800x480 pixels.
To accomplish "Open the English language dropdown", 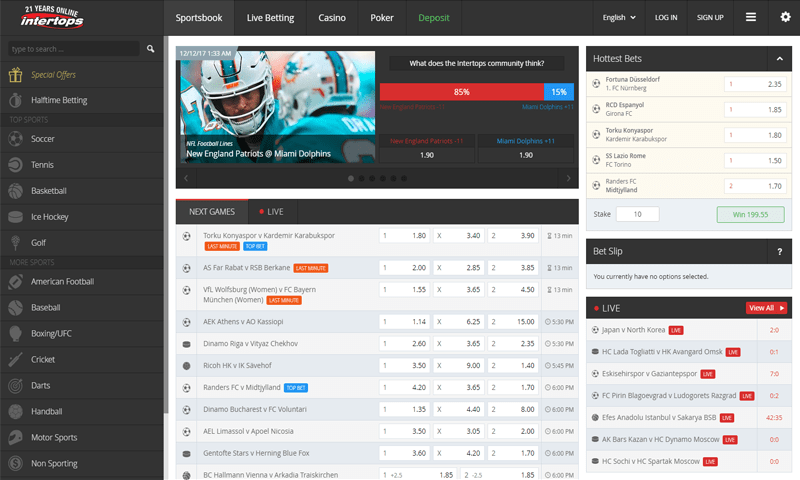I will pyautogui.click(x=620, y=18).
